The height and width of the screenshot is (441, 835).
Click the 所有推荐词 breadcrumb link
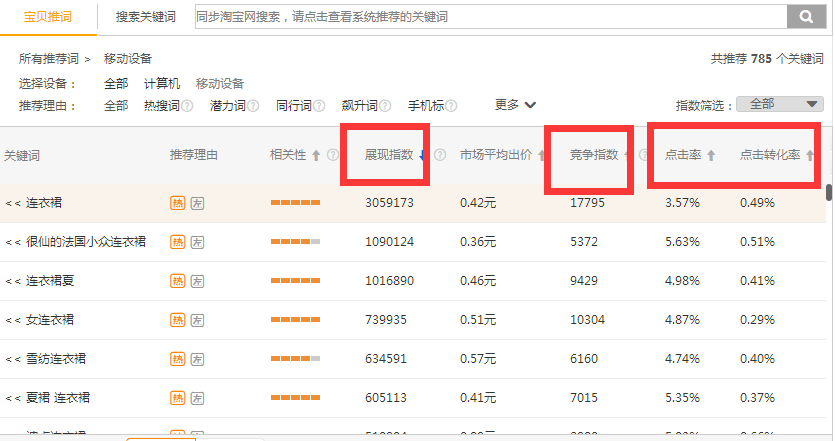point(49,59)
